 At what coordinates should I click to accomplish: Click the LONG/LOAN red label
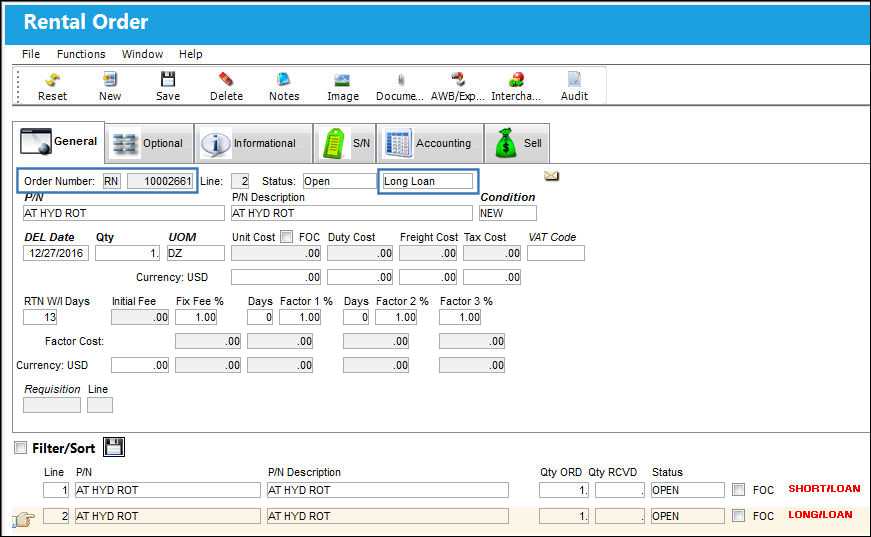click(820, 515)
